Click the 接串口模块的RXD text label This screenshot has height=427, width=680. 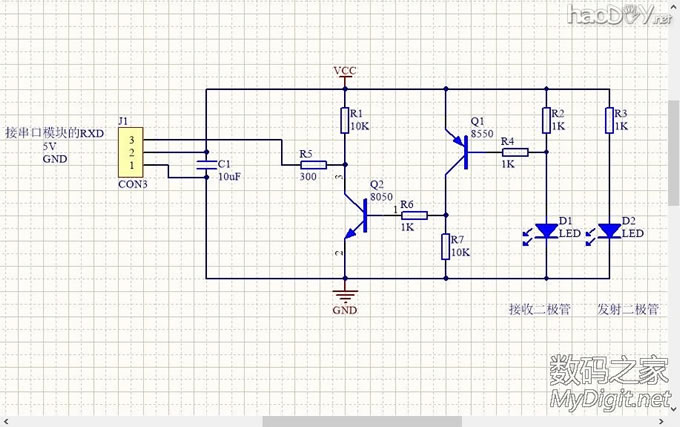tap(55, 132)
